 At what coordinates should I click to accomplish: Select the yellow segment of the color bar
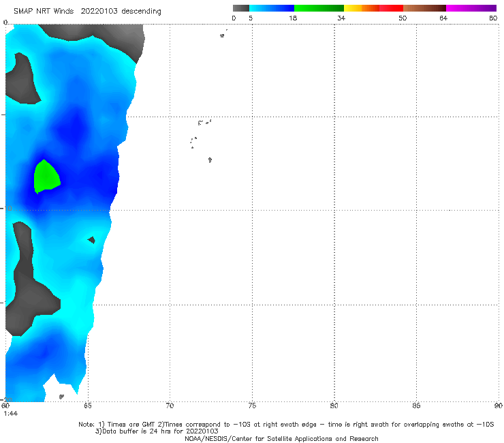point(353,8)
